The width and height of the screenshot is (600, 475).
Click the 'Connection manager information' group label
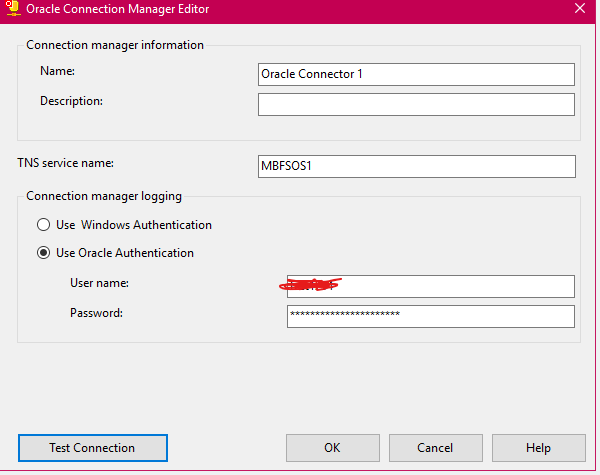coord(115,45)
